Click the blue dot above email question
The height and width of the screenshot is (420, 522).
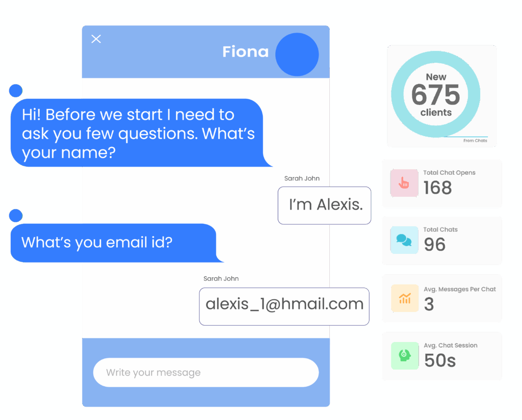16,216
